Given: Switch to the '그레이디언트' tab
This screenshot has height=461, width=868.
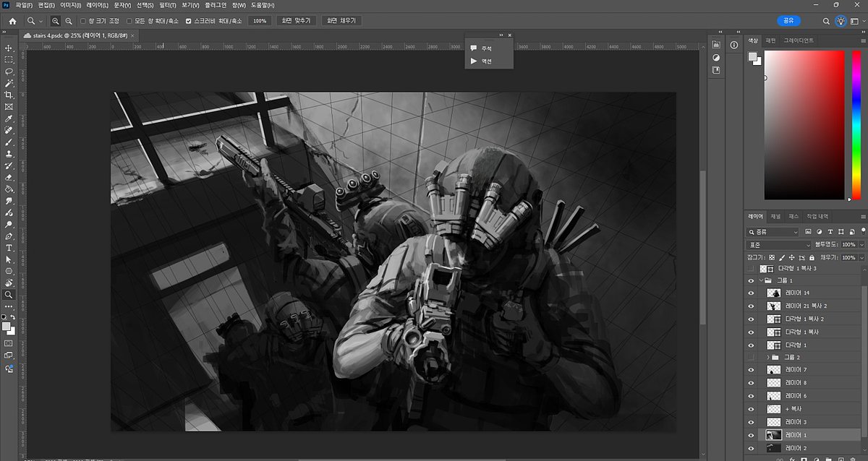Looking at the screenshot, I should 799,40.
